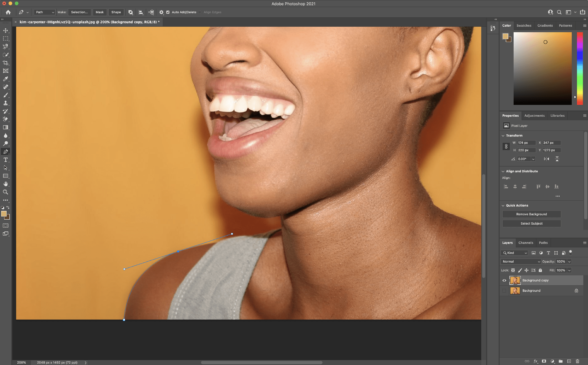Open the Adjustments panel
The image size is (588, 365).
tap(534, 115)
